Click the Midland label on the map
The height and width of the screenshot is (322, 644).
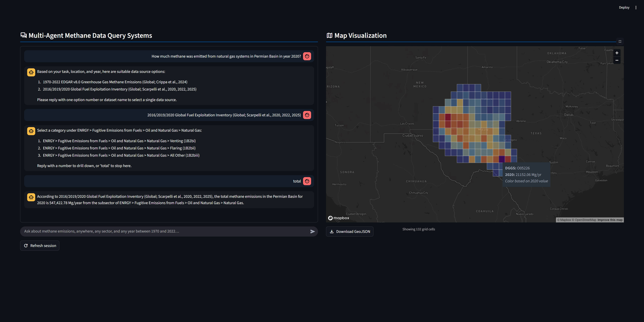pos(483,130)
